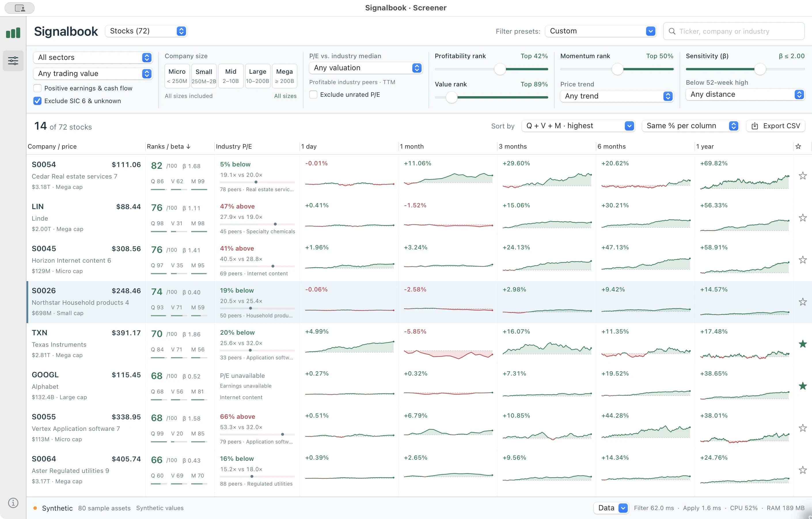Toggle the Mid company size button
The image size is (812, 519).
[231, 76]
